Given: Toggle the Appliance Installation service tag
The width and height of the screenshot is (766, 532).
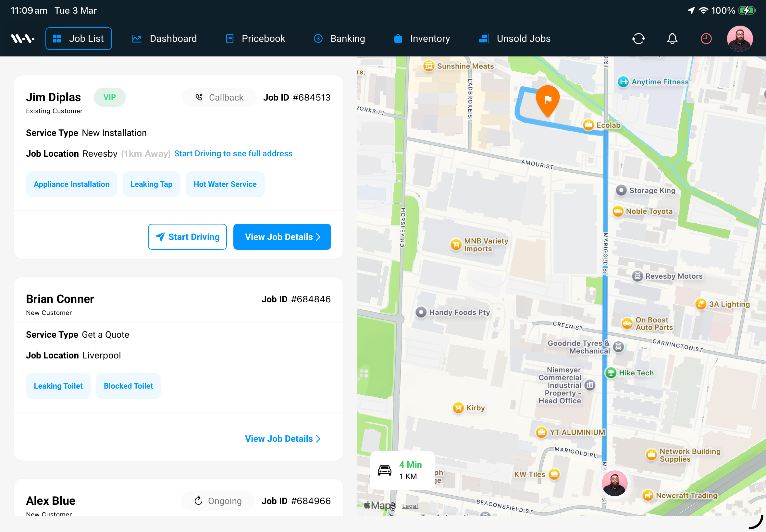Looking at the screenshot, I should 71,184.
